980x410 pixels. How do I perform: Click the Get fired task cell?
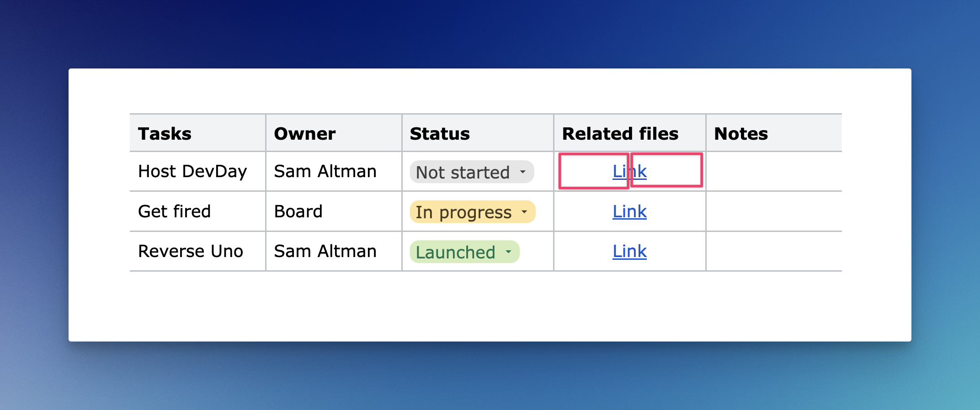(x=197, y=211)
